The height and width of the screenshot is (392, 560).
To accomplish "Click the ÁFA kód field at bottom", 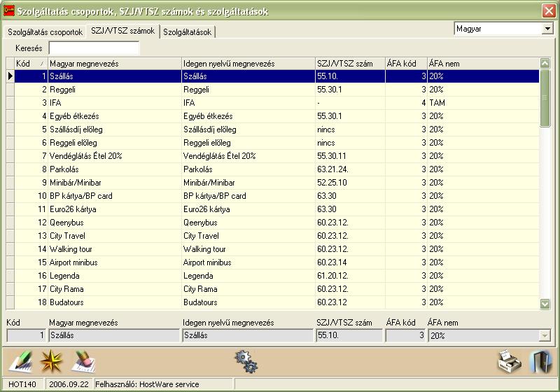I will pyautogui.click(x=406, y=335).
